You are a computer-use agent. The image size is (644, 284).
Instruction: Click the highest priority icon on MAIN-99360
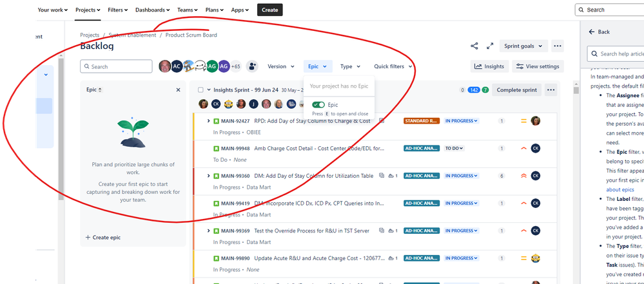coord(523,176)
